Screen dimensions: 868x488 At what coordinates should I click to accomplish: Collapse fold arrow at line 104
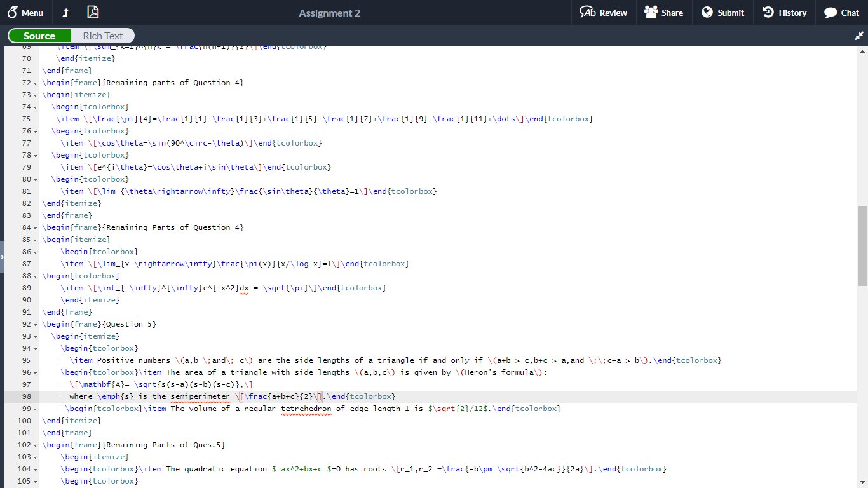[35, 469]
